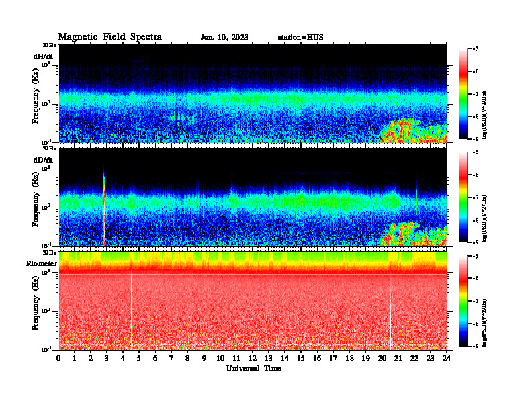The image size is (532, 411).
Task: Click the "-9" tick on Riometer color scale
Action: pyautogui.click(x=475, y=346)
